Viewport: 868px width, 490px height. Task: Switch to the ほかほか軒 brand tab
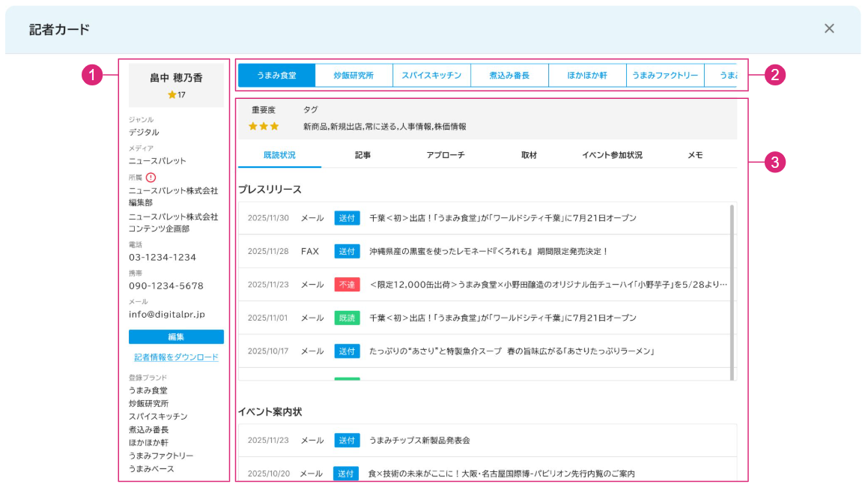[587, 76]
